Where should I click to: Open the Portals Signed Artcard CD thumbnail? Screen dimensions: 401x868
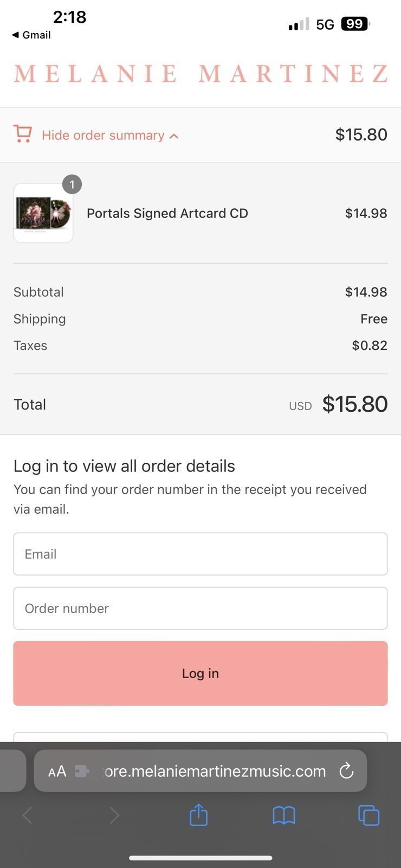pos(43,213)
